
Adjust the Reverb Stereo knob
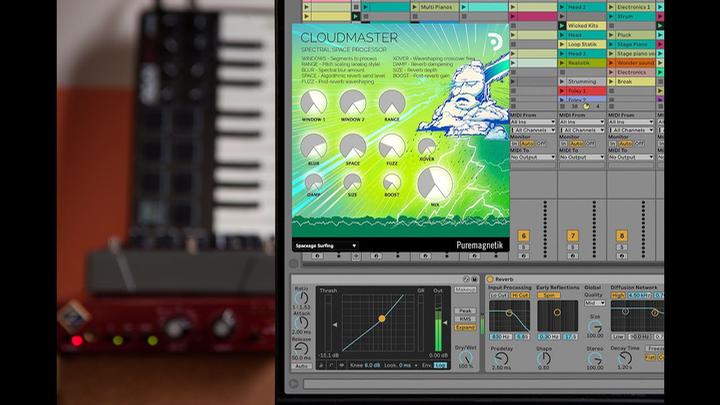pos(595,359)
